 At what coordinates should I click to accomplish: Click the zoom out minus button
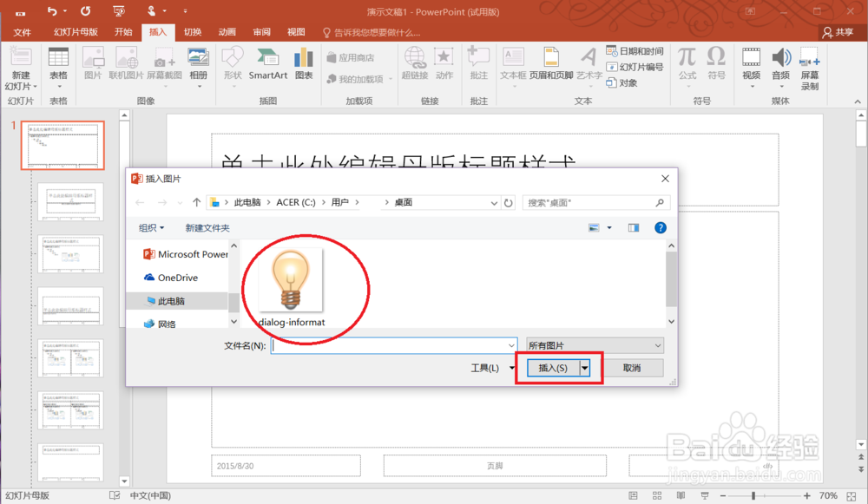(722, 495)
